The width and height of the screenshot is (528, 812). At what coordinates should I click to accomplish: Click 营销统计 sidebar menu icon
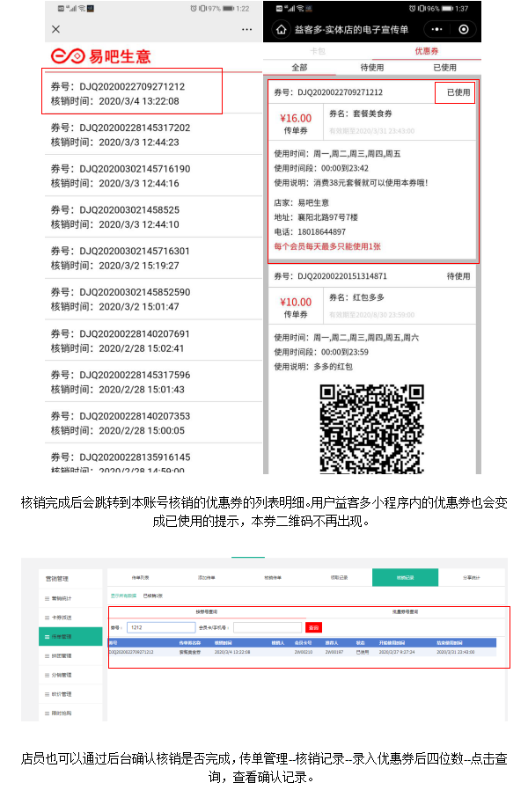48,598
